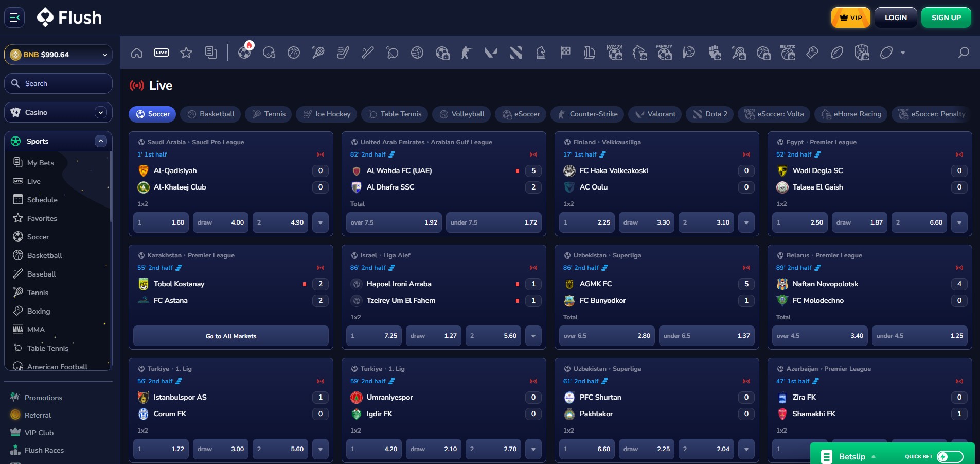Select the hot soccer ball icon

(244, 53)
